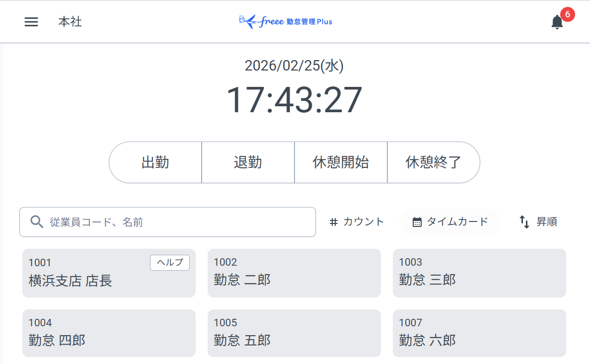Open the タイムカード view
The height and width of the screenshot is (364, 590).
[450, 221]
